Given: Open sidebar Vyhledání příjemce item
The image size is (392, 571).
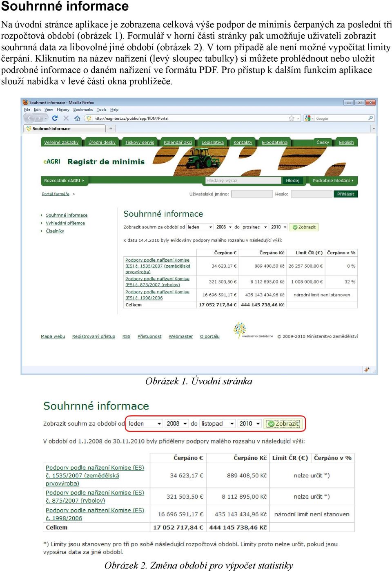Looking at the screenshot, I should (65, 223).
